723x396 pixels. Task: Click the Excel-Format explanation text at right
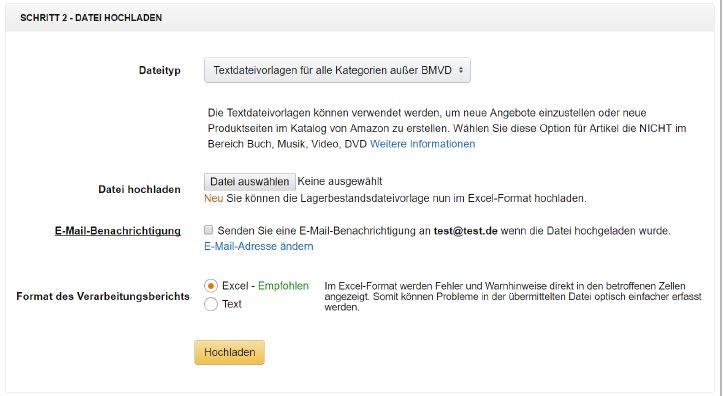(513, 296)
